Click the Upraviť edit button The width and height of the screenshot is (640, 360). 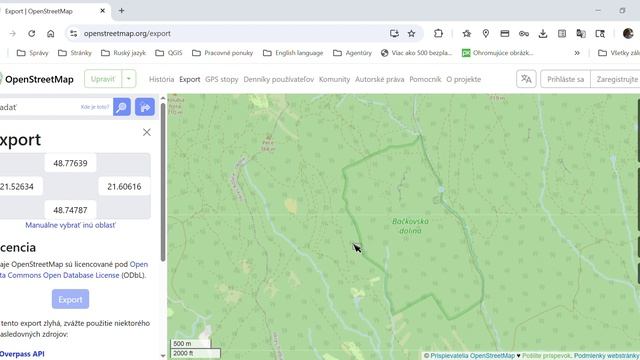coord(103,79)
